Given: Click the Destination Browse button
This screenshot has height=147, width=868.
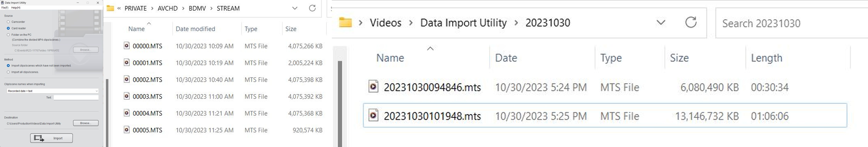Looking at the screenshot, I should coord(86,123).
